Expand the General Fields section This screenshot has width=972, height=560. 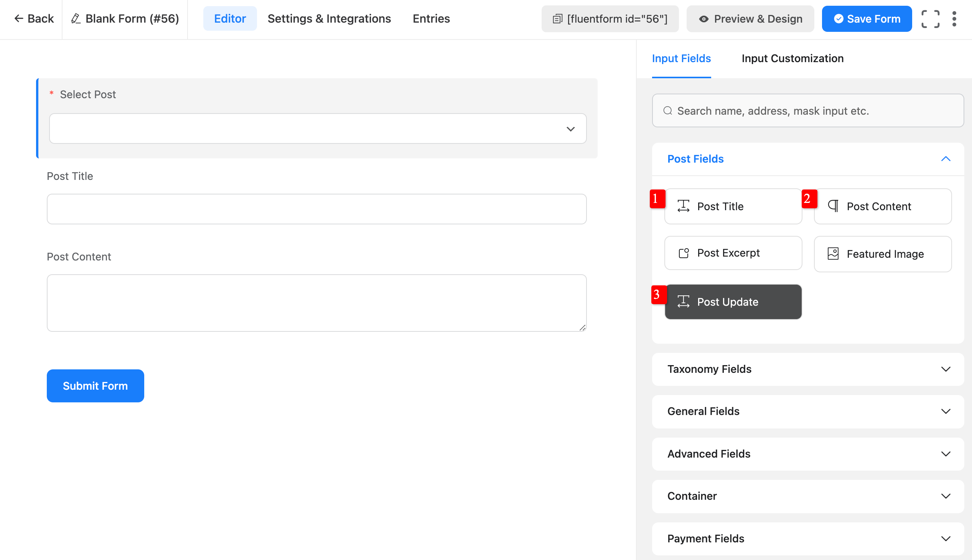[x=808, y=412]
